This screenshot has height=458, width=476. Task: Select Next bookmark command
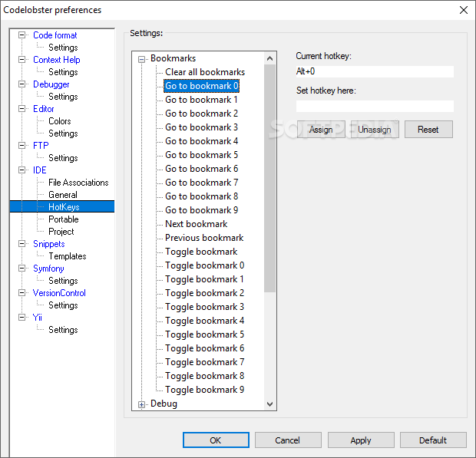point(196,224)
